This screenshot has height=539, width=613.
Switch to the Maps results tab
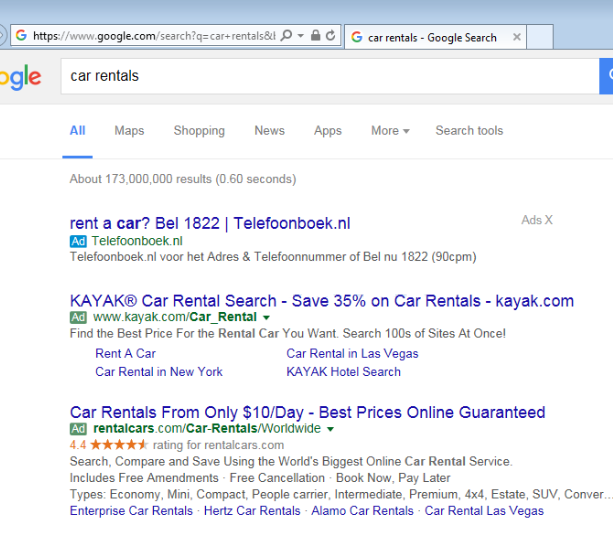pos(129,131)
